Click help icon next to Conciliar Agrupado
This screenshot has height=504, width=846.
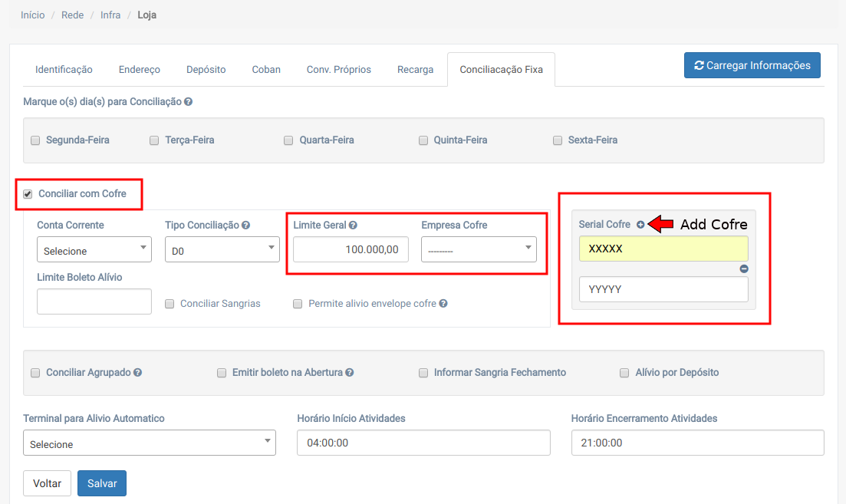coord(138,373)
